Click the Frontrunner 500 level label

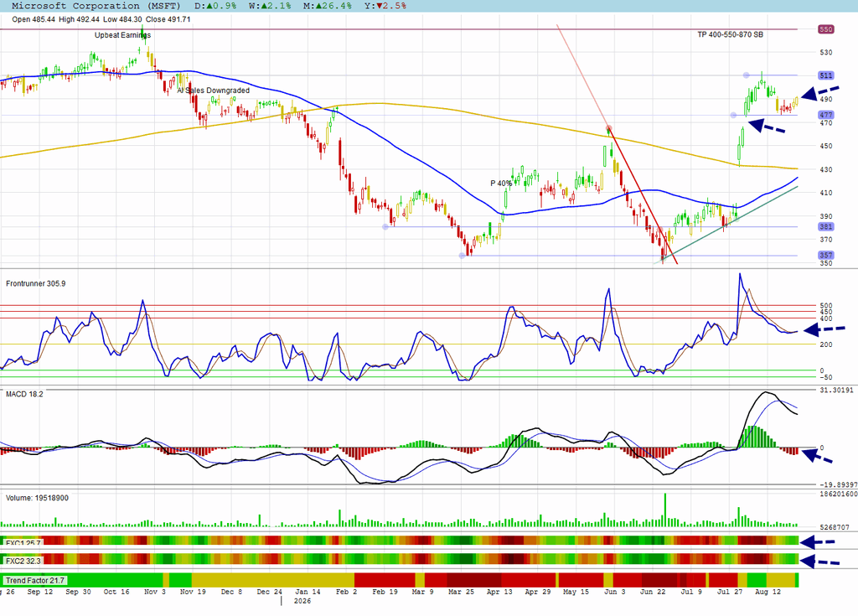coord(825,306)
